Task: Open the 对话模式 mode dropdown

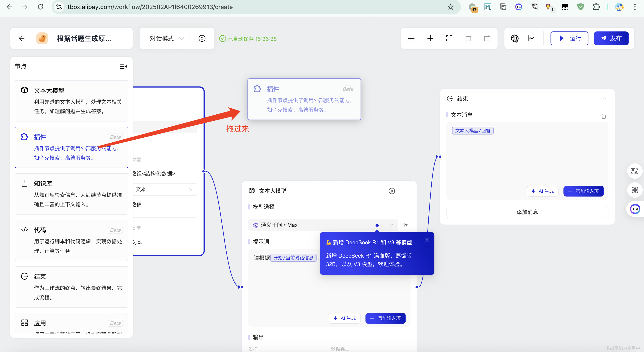Action: [167, 39]
